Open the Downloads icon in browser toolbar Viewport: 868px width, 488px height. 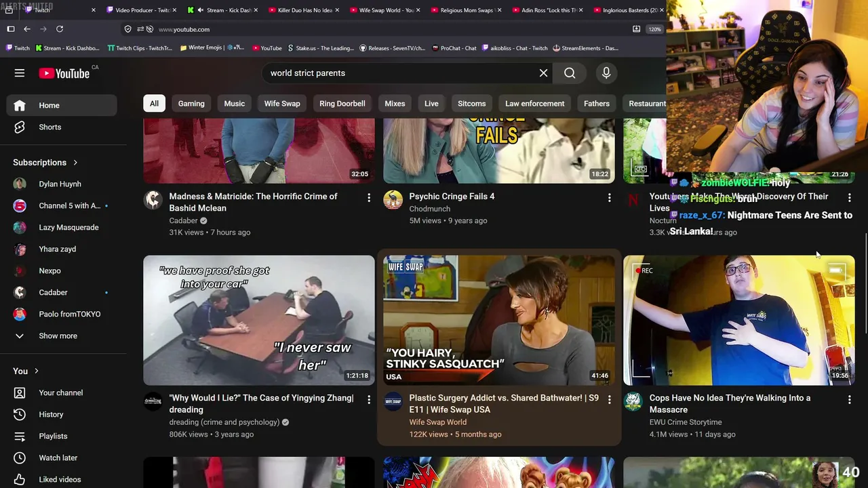pos(636,29)
